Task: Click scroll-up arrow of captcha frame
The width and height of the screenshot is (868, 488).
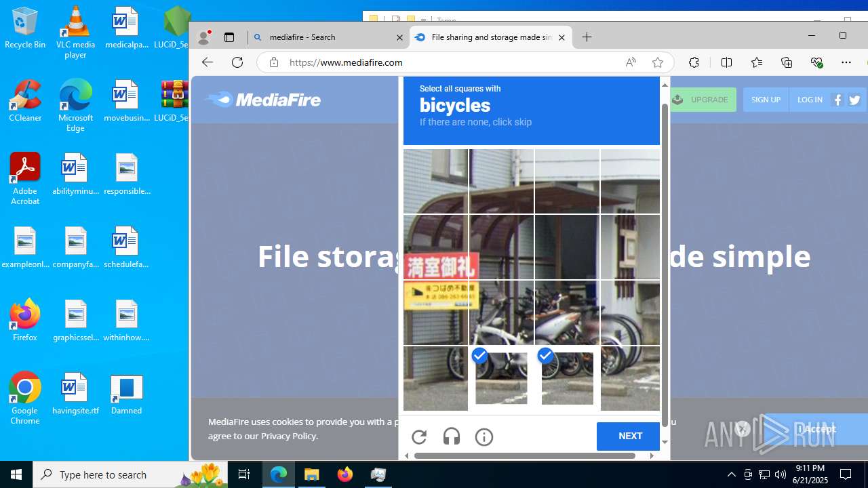Action: point(665,85)
